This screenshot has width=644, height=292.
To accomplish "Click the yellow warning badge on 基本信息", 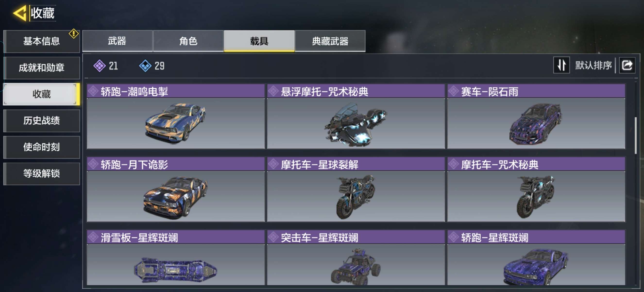I will (74, 34).
